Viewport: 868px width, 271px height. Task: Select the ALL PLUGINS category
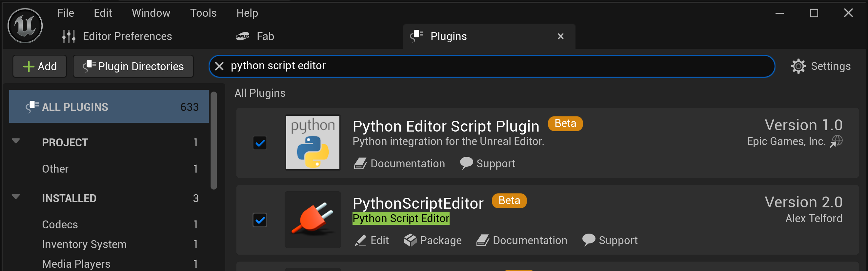click(109, 107)
